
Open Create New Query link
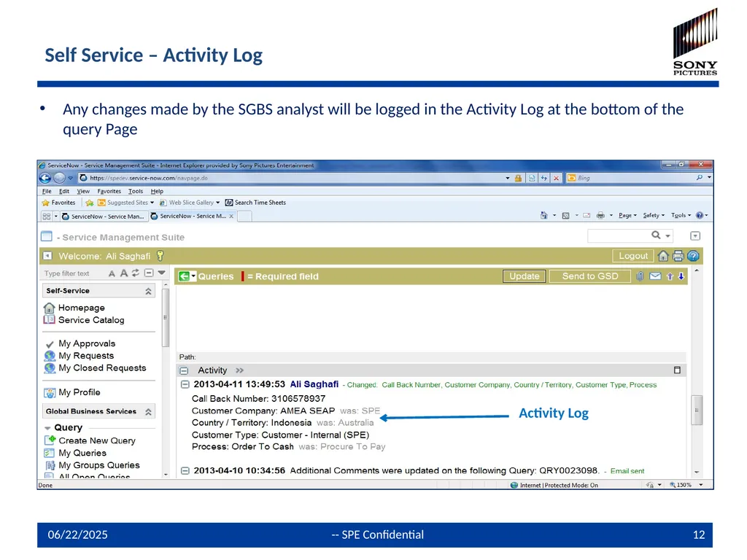[97, 441]
